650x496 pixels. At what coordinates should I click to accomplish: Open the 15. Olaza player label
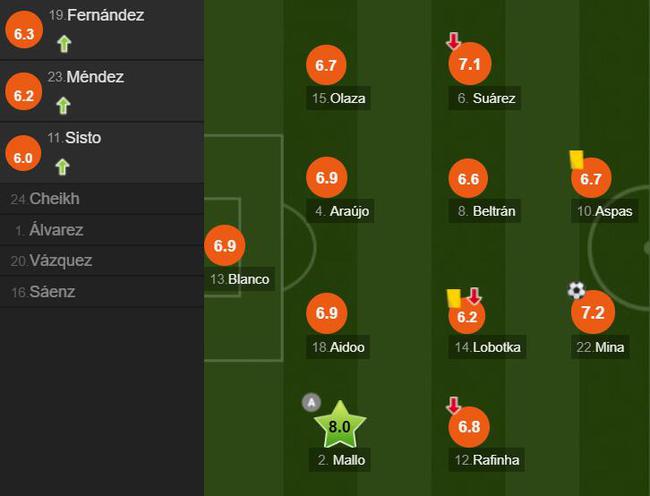click(338, 98)
